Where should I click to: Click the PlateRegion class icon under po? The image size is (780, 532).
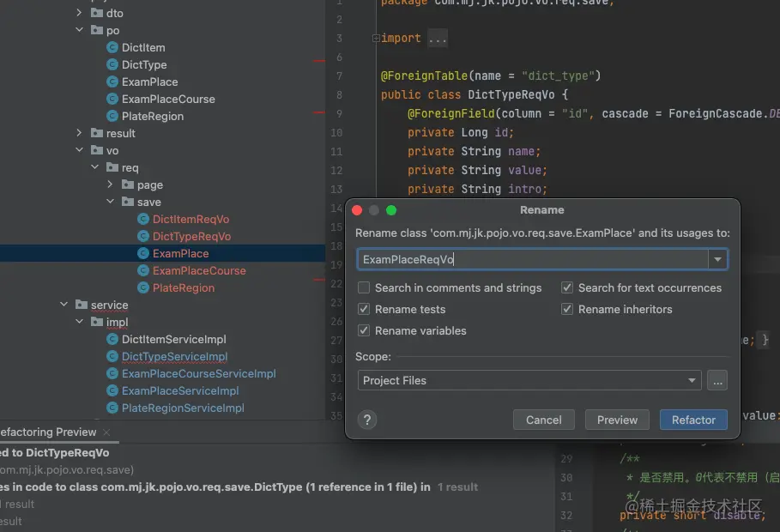click(112, 116)
